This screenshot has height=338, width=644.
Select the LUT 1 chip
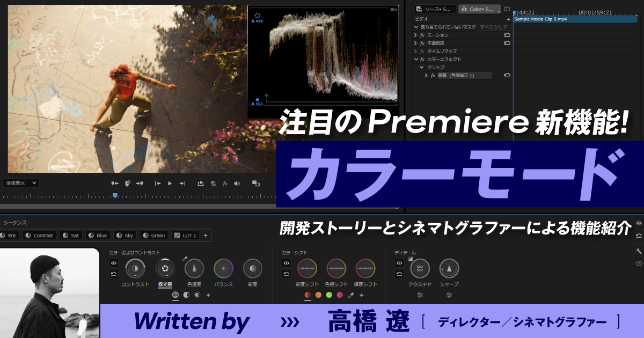[x=186, y=236]
